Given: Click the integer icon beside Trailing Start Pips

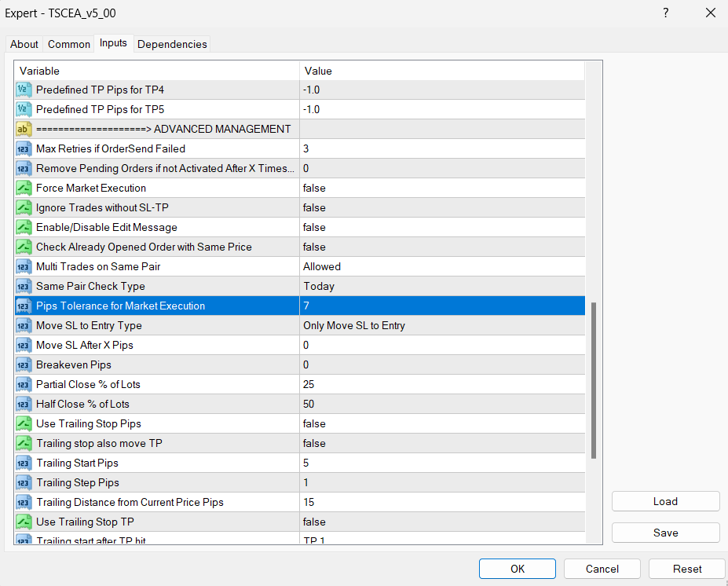Looking at the screenshot, I should (x=23, y=463).
